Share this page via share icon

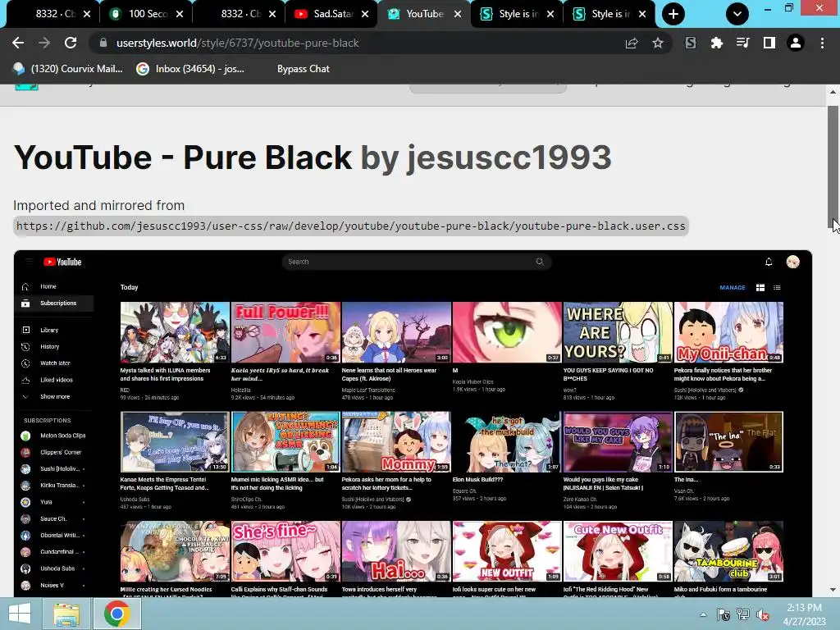click(632, 43)
